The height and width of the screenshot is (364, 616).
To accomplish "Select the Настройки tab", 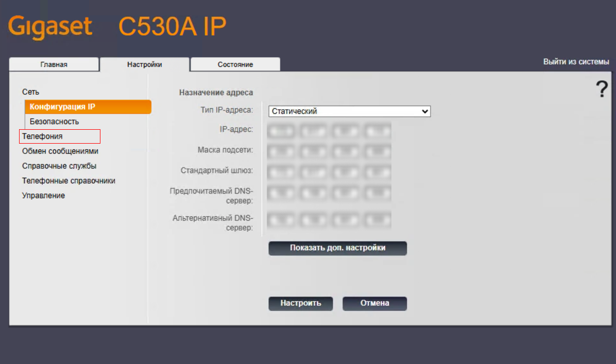I will point(145,64).
